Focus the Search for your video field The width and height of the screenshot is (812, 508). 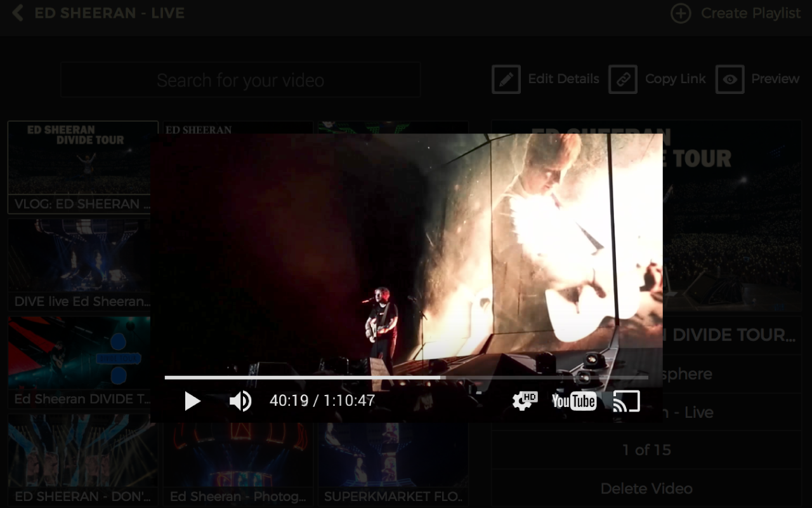(240, 80)
